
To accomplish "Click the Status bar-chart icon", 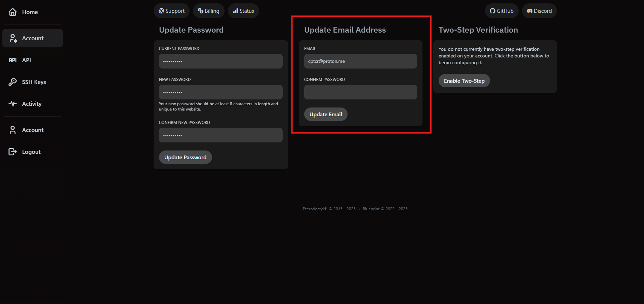I will click(236, 10).
